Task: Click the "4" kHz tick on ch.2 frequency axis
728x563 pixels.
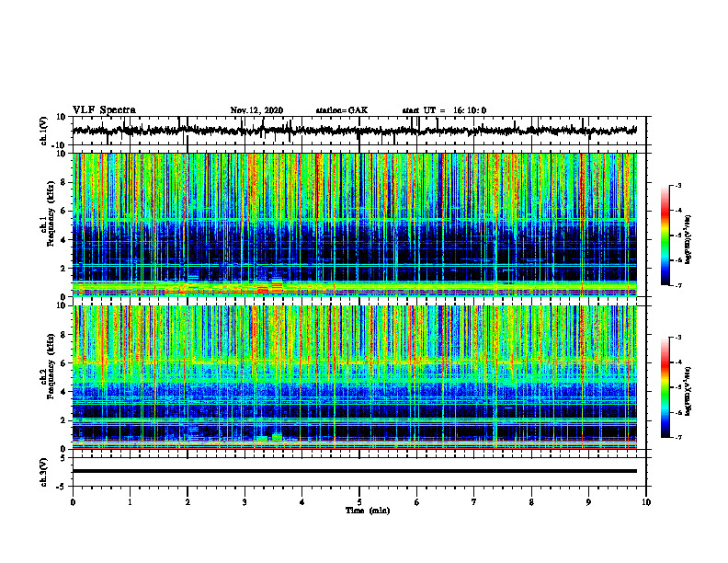Action: (x=63, y=392)
